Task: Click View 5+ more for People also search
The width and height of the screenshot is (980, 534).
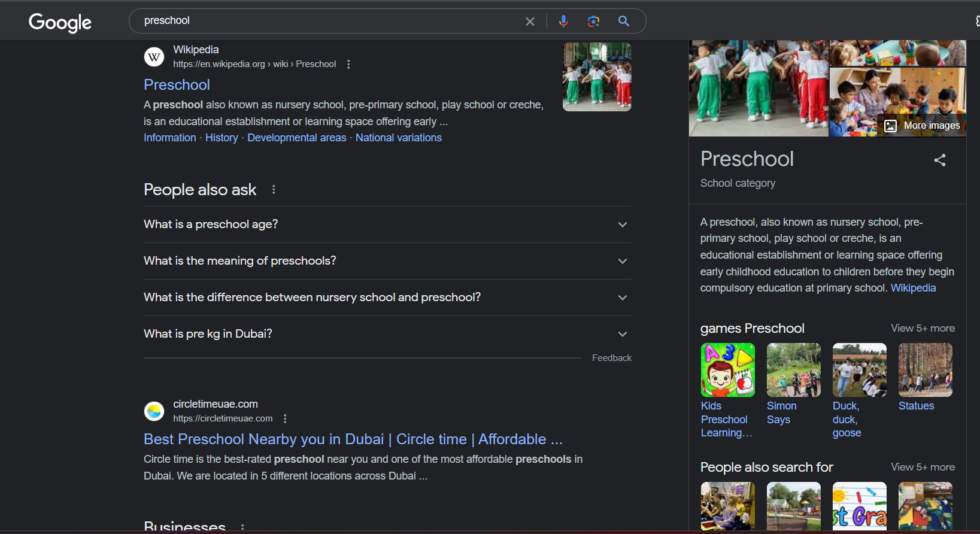Action: click(x=923, y=467)
